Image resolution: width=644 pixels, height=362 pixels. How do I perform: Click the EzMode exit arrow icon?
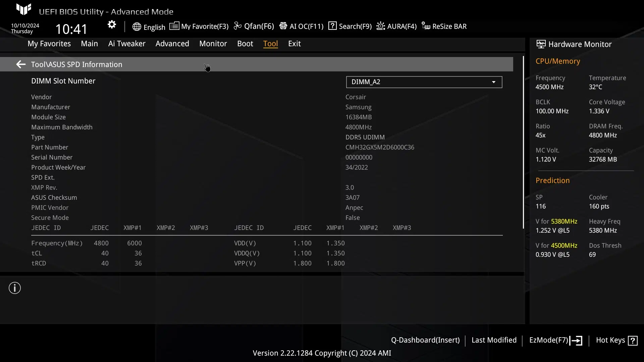click(x=576, y=341)
